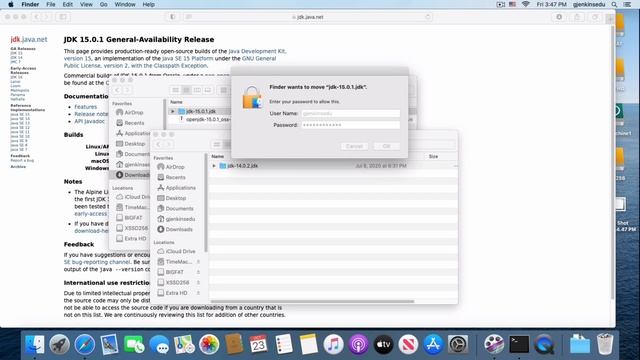This screenshot has height=360, width=640.
Task: Click Spotlight search icon in menu bar
Action: [x=614, y=4]
